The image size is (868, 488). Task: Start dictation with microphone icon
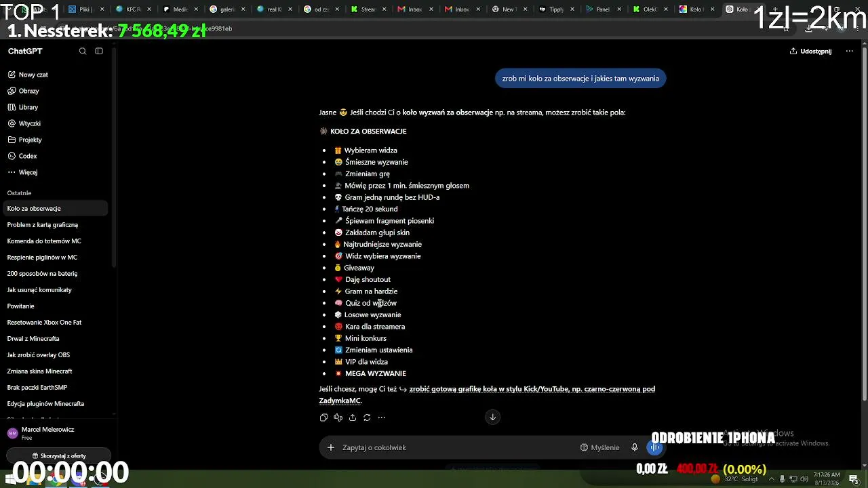pyautogui.click(x=635, y=447)
